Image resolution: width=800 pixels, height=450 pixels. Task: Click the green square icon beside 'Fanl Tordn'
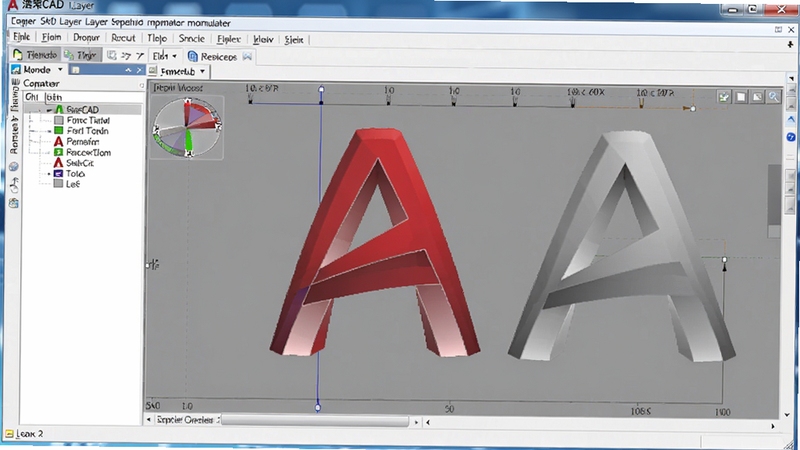(59, 131)
